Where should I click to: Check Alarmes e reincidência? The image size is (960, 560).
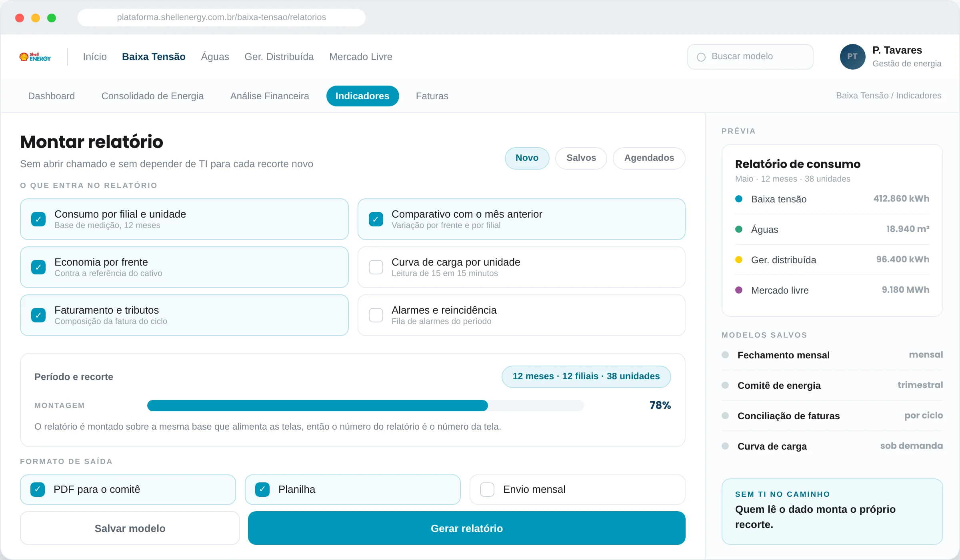[x=376, y=315]
